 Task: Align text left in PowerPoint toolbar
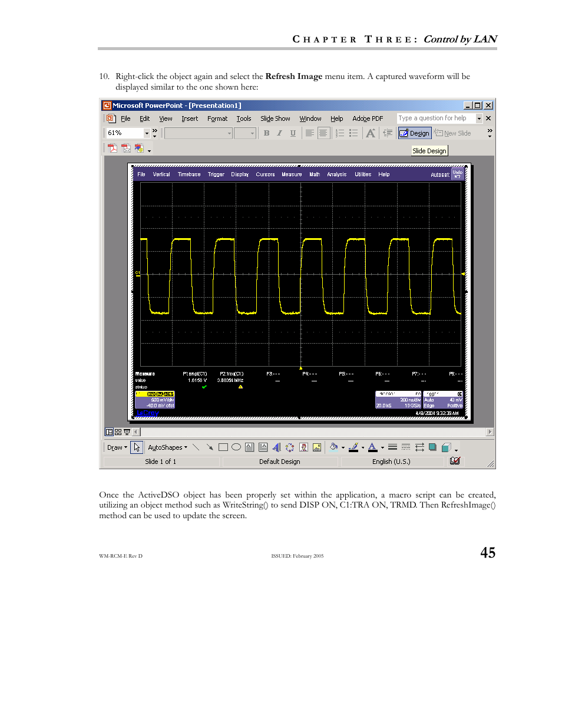[x=310, y=133]
